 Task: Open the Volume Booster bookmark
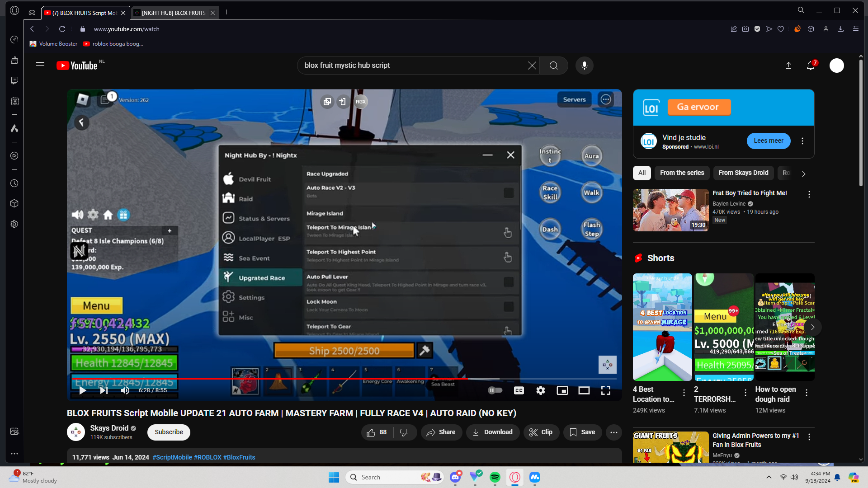coord(53,44)
